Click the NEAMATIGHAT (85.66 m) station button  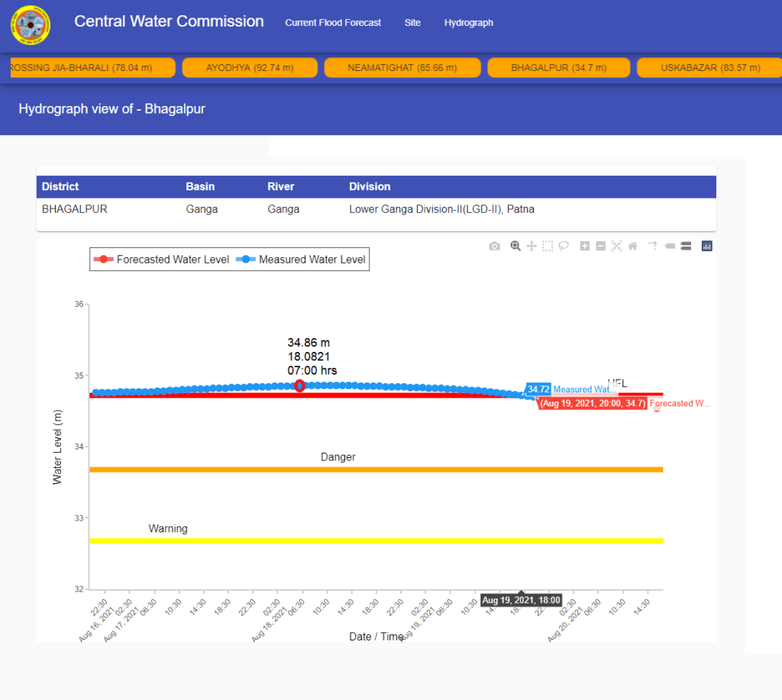(x=402, y=68)
